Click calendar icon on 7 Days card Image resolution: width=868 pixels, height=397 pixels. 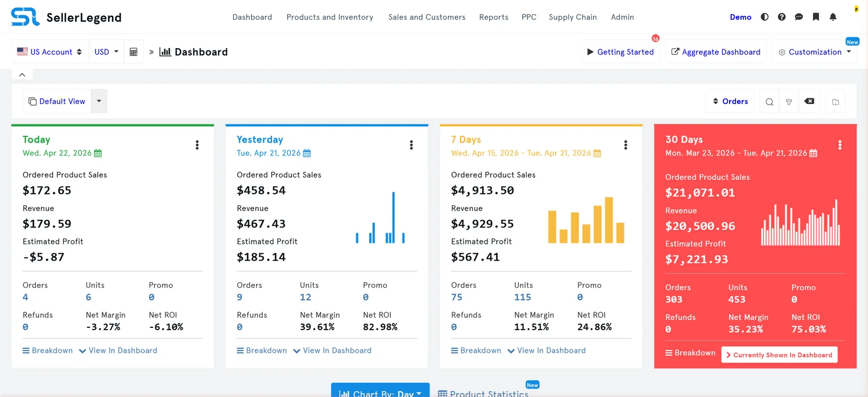click(597, 153)
